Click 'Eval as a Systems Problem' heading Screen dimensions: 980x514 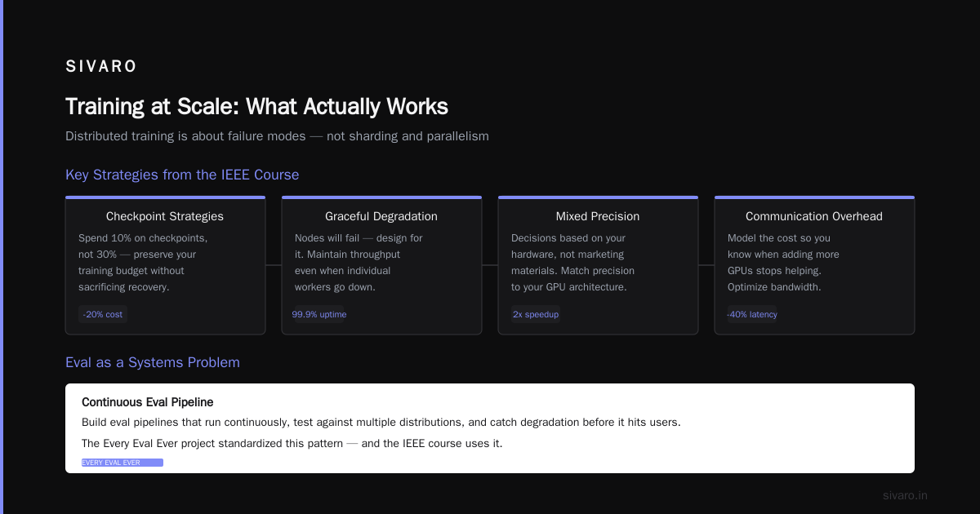153,362
